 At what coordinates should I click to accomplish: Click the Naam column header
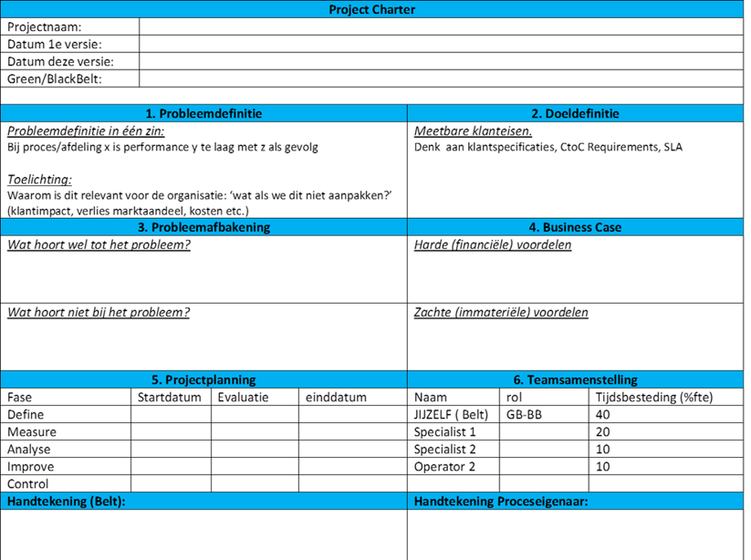pos(454,397)
